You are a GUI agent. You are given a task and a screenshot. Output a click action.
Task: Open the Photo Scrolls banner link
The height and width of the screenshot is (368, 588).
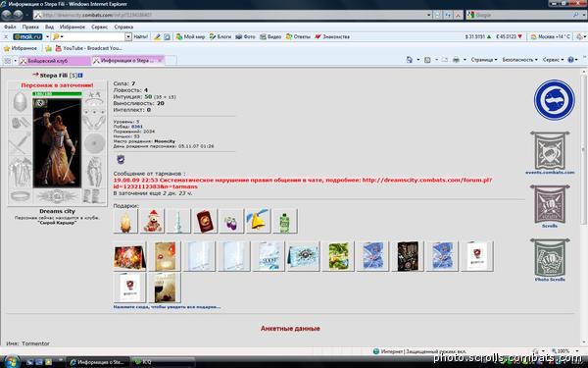[550, 260]
